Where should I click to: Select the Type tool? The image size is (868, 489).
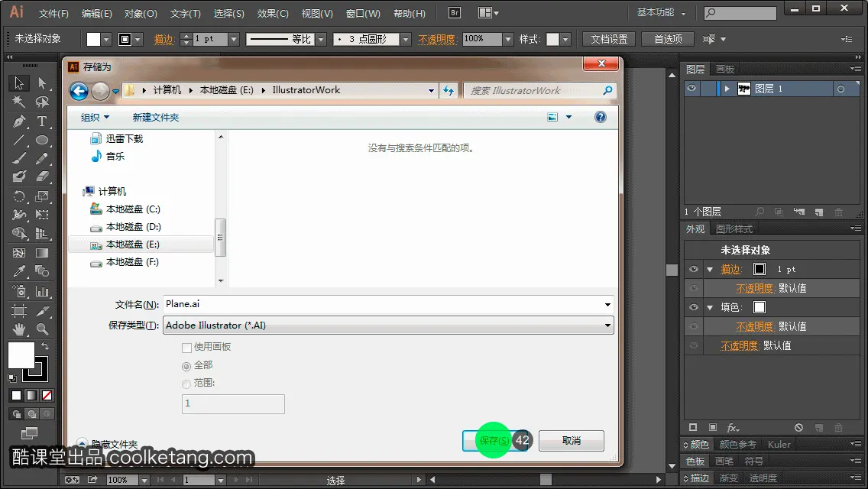(42, 121)
